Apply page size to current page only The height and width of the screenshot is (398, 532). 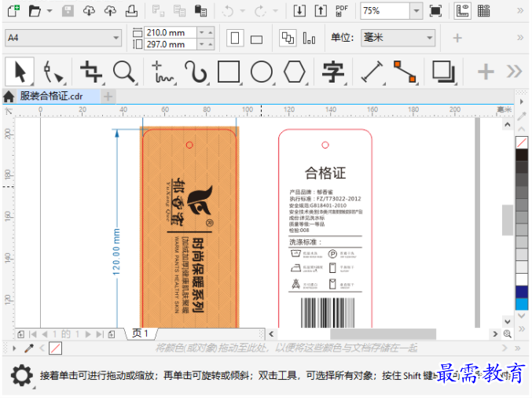click(309, 38)
